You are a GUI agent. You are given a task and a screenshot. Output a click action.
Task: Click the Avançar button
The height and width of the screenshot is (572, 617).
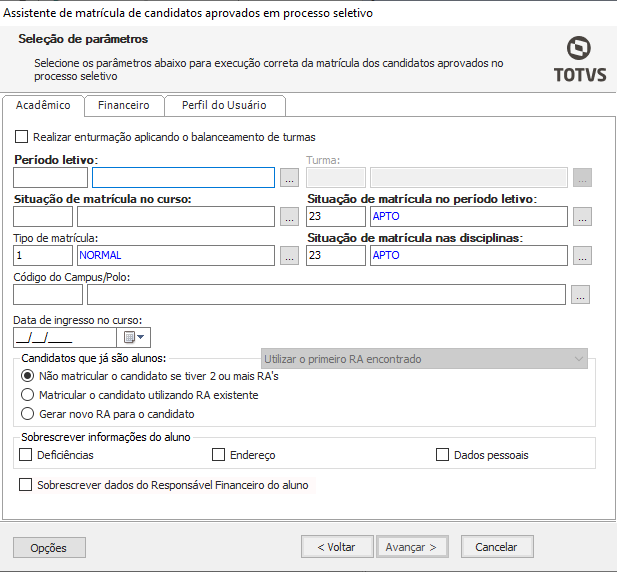pyautogui.click(x=411, y=547)
